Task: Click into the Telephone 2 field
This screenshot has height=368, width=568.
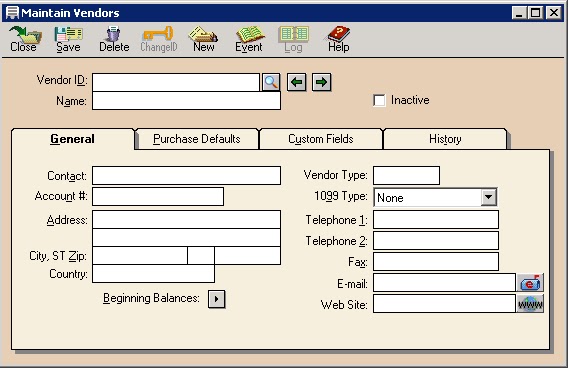Action: coord(436,241)
